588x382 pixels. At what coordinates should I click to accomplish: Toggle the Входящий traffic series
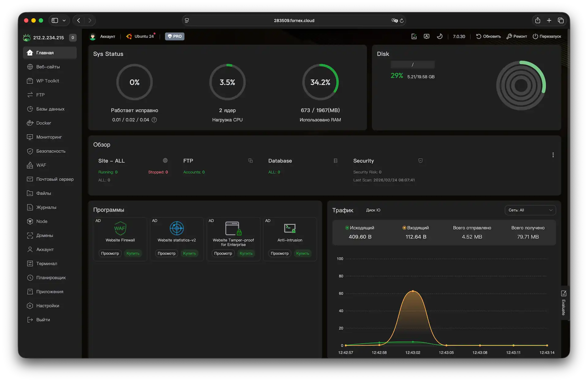tap(416, 228)
